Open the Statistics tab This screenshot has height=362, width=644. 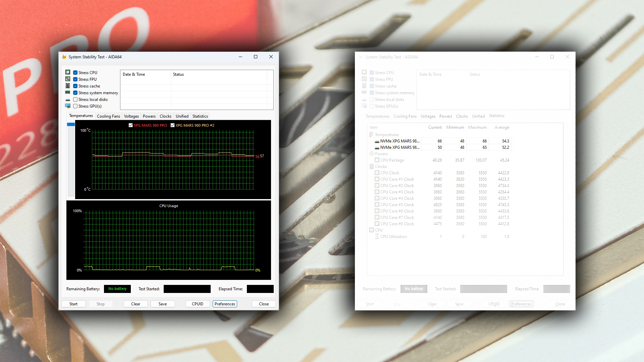coord(200,116)
